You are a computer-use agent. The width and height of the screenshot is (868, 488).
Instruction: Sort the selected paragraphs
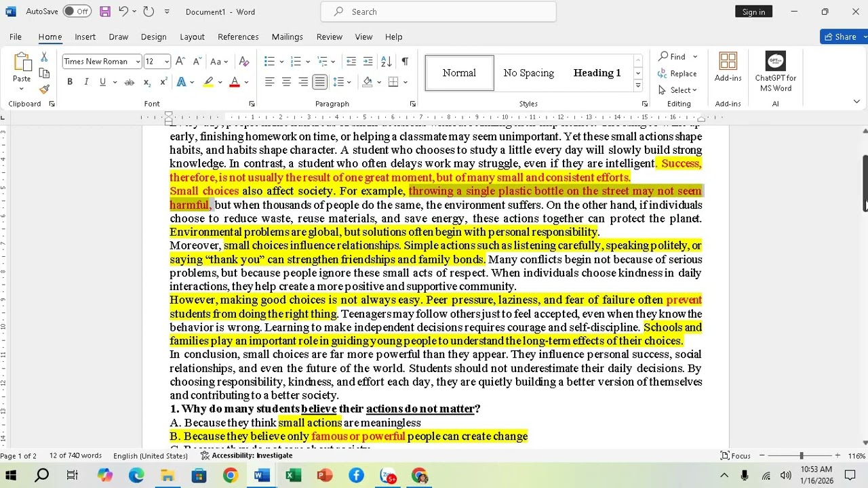pos(387,62)
